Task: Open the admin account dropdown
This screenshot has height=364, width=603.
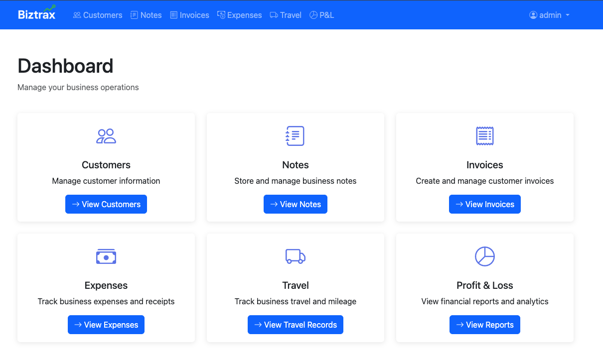Action: 549,15
